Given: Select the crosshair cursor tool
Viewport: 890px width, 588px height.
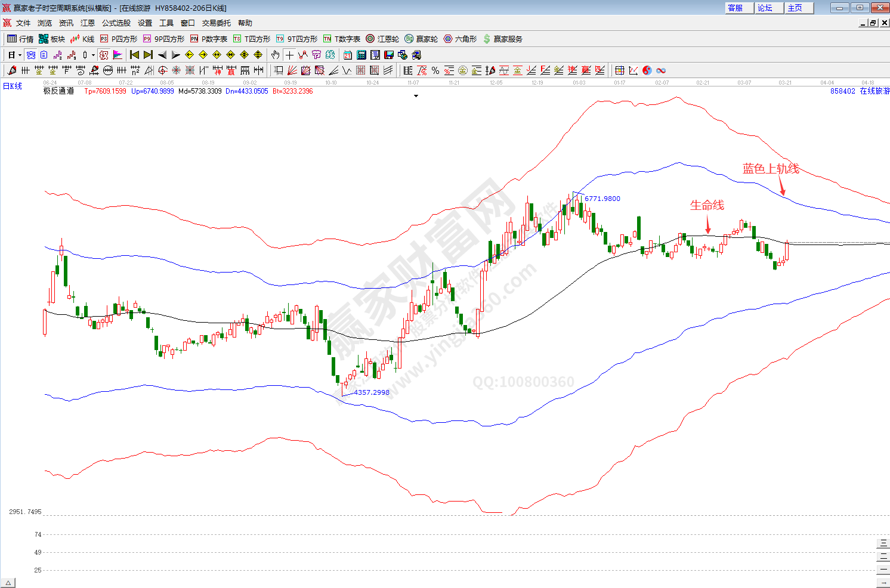Looking at the screenshot, I should [289, 55].
